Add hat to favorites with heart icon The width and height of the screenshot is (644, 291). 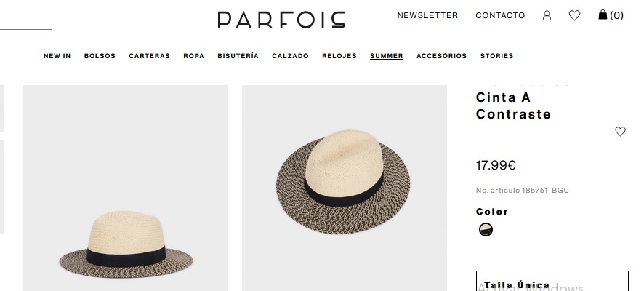point(620,131)
